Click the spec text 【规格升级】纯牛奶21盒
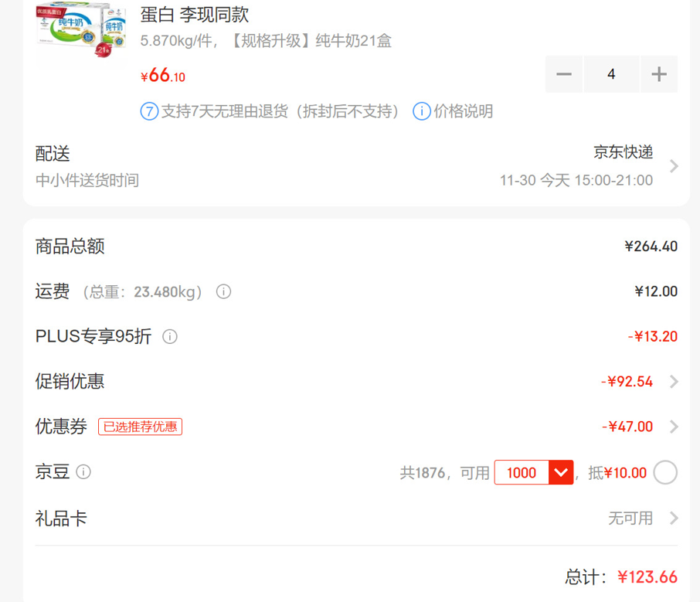Viewport: 700px width, 602px height. tap(311, 41)
